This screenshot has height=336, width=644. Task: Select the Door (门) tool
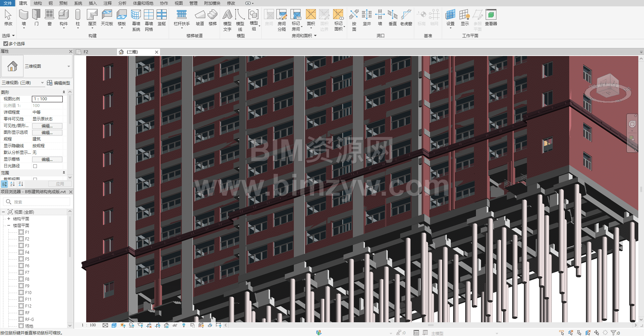point(37,18)
